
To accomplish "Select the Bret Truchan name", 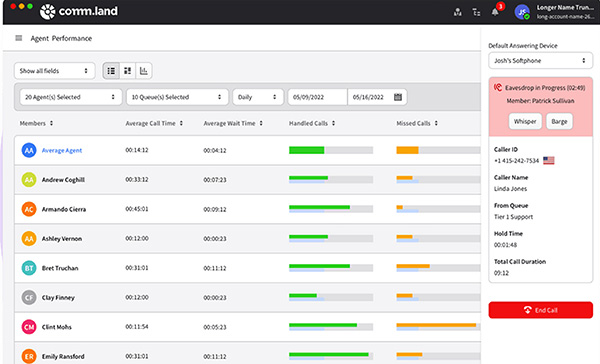I will click(x=60, y=268).
